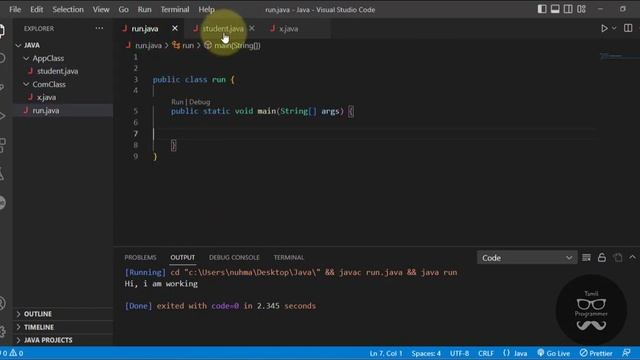Click the Debug code lens above main
Image resolution: width=640 pixels, height=360 pixels.
(x=200, y=102)
